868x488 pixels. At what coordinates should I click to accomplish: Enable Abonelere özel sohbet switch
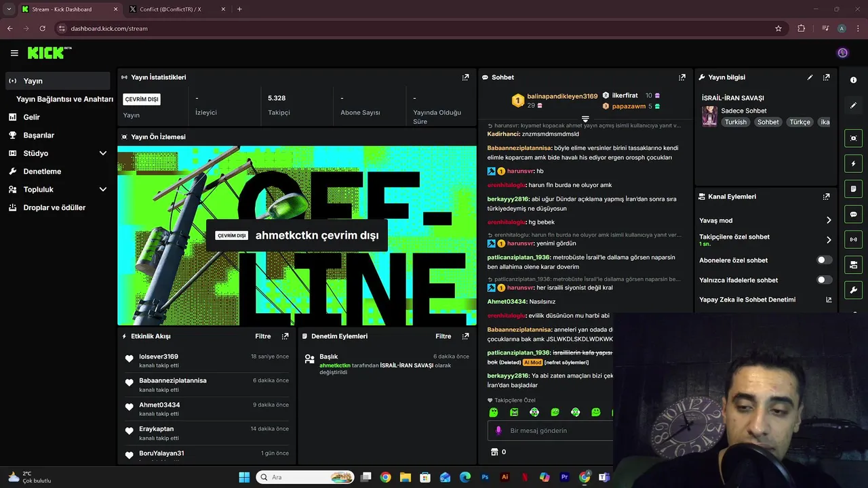[825, 260]
